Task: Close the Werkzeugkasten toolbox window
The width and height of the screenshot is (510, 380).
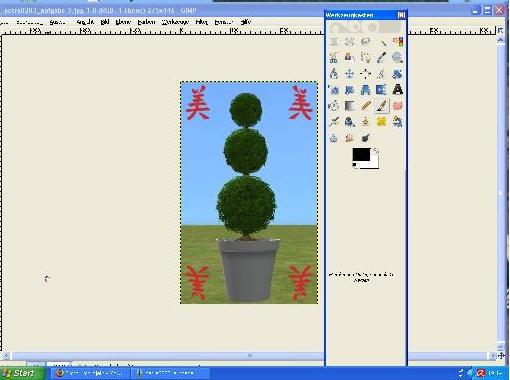Action: (401, 15)
